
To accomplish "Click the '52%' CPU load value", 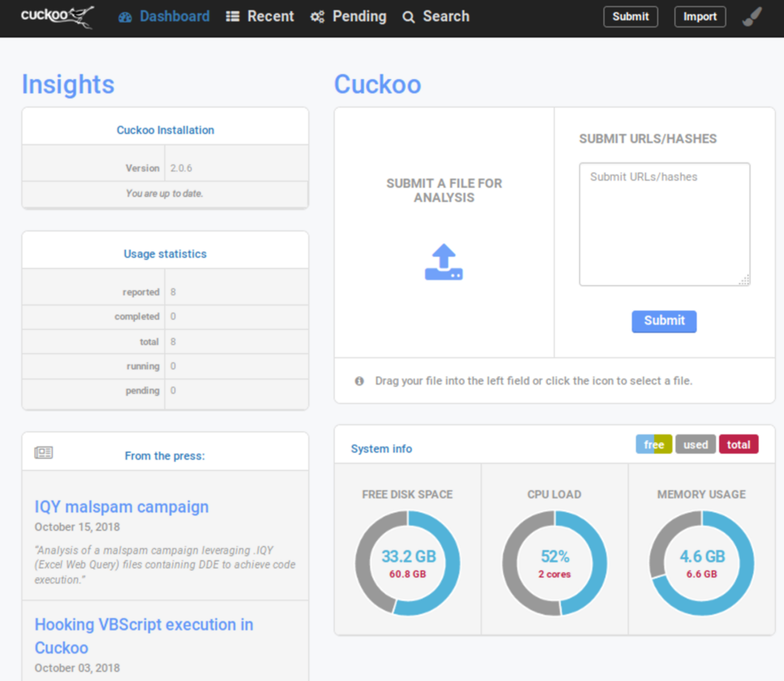I will tap(555, 556).
